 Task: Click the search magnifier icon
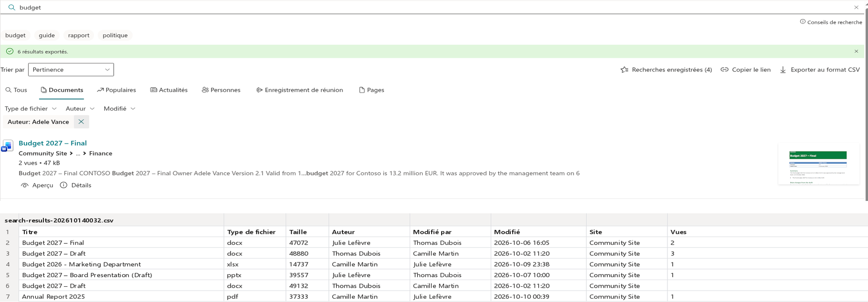click(x=11, y=7)
